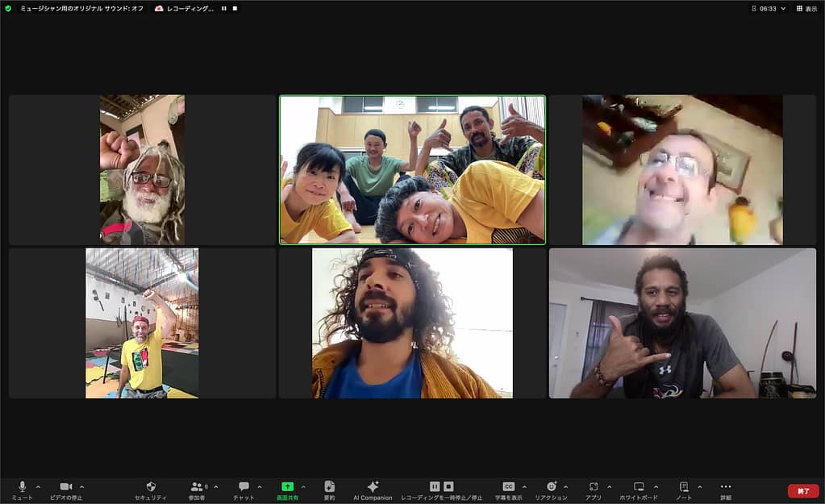Expand reactions options arrow
This screenshot has height=504, width=825.
click(x=565, y=487)
